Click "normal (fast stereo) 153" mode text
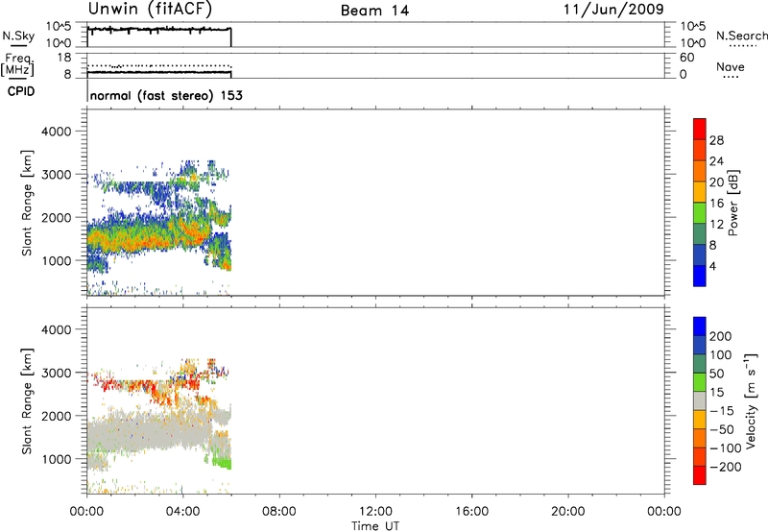Viewport: 768px width, 532px height. 166,95
